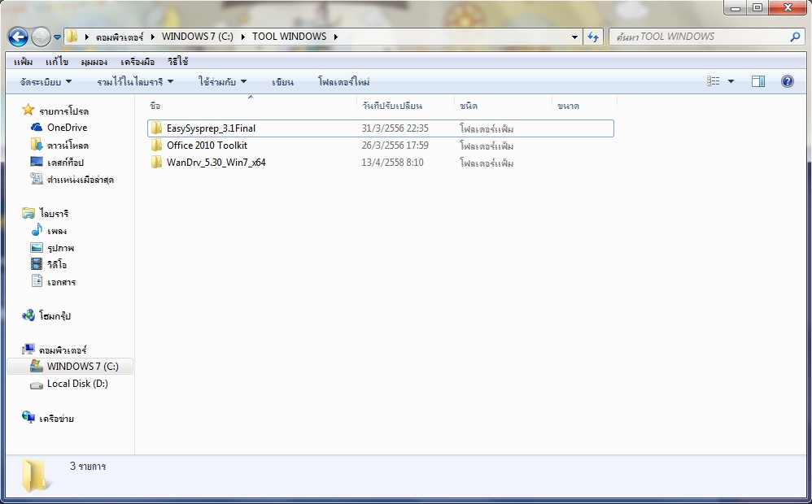Screen dimensions: 812x504
Task: Click the OneDrive cloud icon
Action: click(x=37, y=128)
